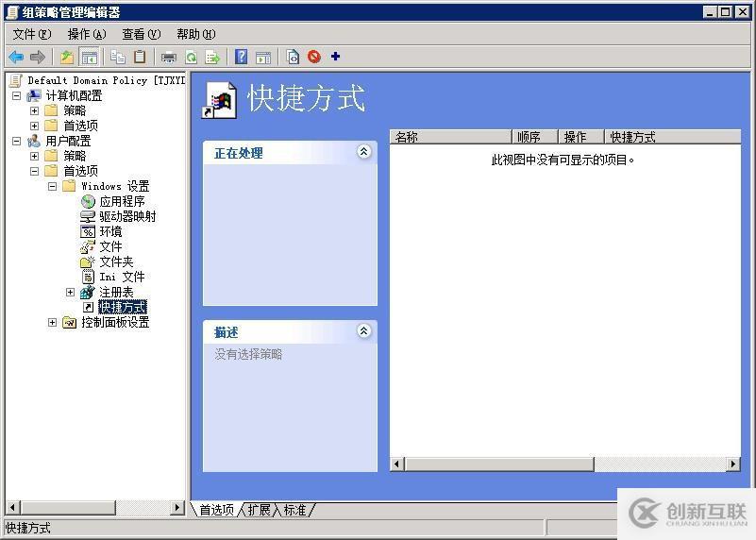Viewport: 756px width, 540px height.
Task: Collapse the 描述 panel
Action: pyautogui.click(x=364, y=331)
